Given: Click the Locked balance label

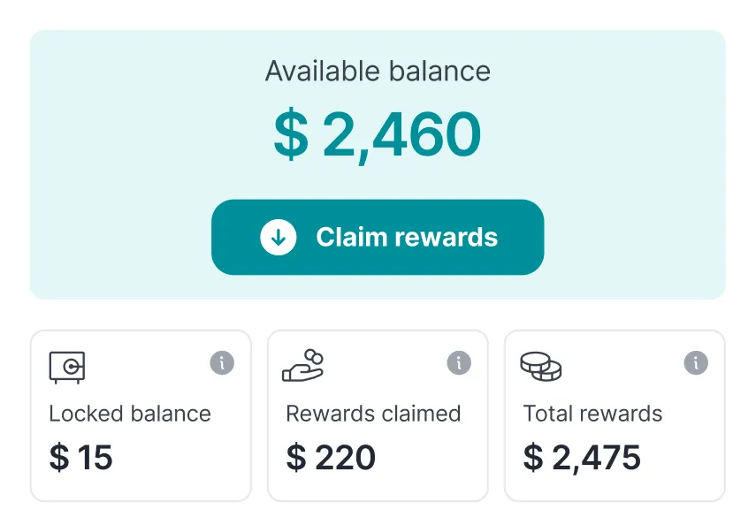Looking at the screenshot, I should (130, 414).
